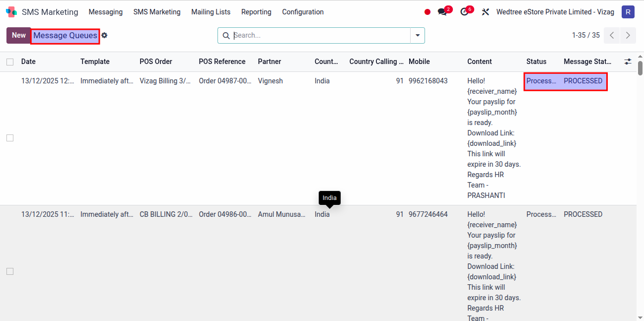
Task: Open the column settings adjust icon
Action: pyautogui.click(x=628, y=62)
